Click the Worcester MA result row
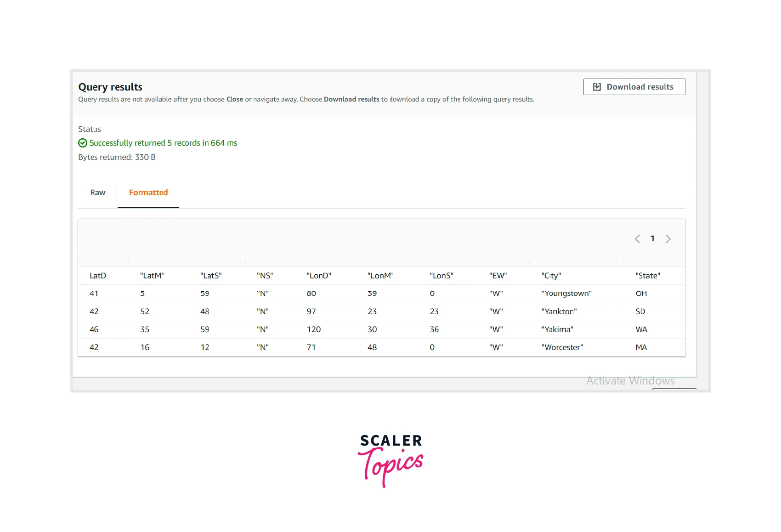 (x=368, y=347)
